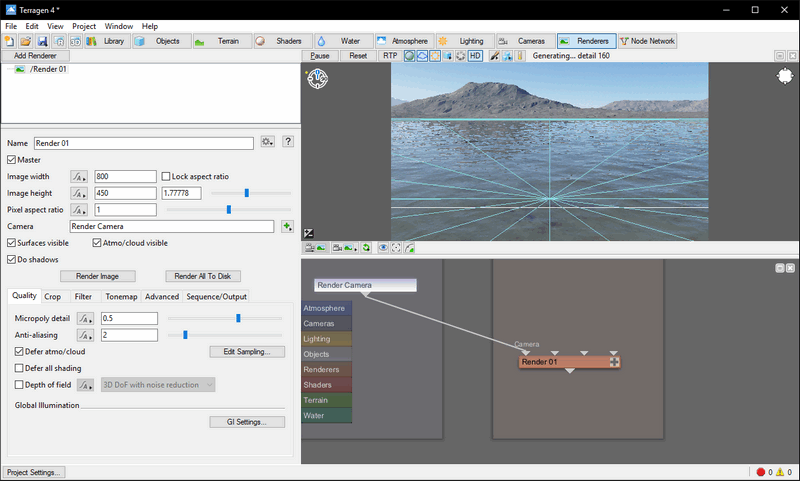Switch to the Crop tab
800x481 pixels.
53,297
